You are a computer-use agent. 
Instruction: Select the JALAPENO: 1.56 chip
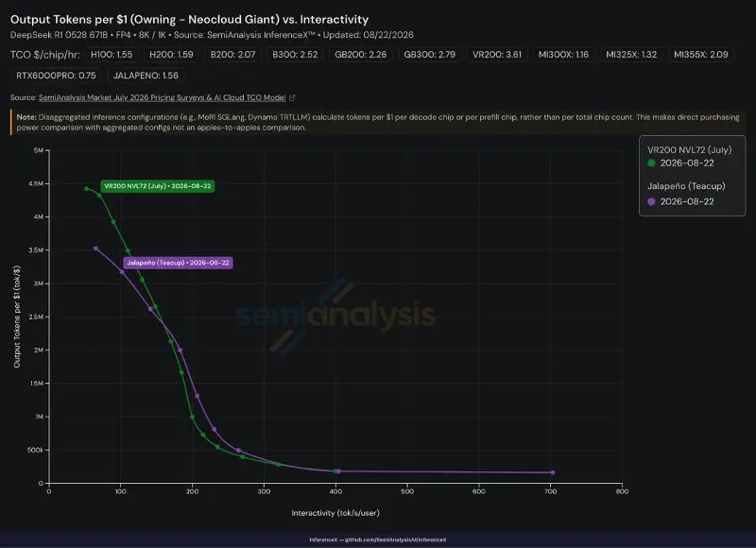click(x=146, y=76)
